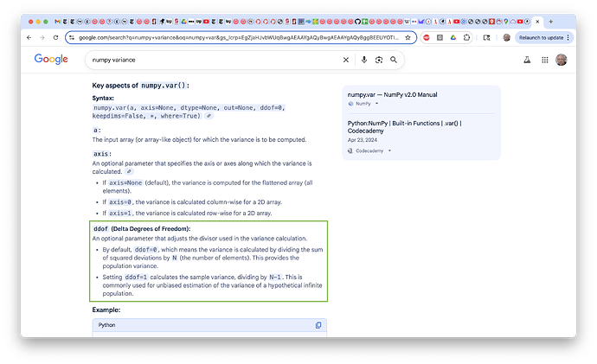Open the browser extensions puzzle icon
The width and height of the screenshot is (597, 364).
coord(466,38)
